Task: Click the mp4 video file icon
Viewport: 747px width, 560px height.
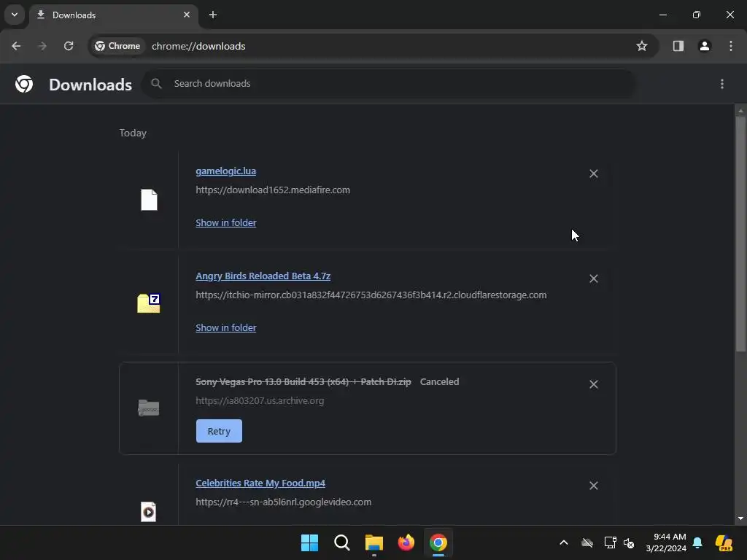Action: (149, 512)
